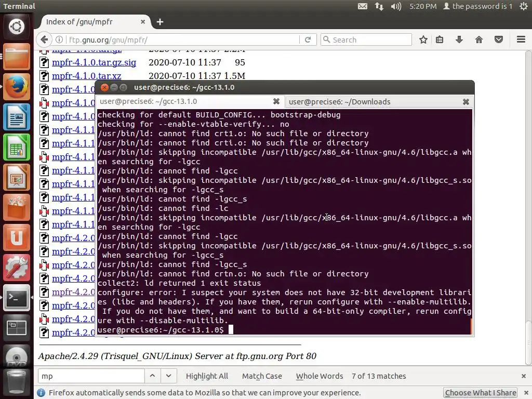Open LibreOffice Calc from launcher
The height and width of the screenshot is (399, 532).
tap(16, 147)
